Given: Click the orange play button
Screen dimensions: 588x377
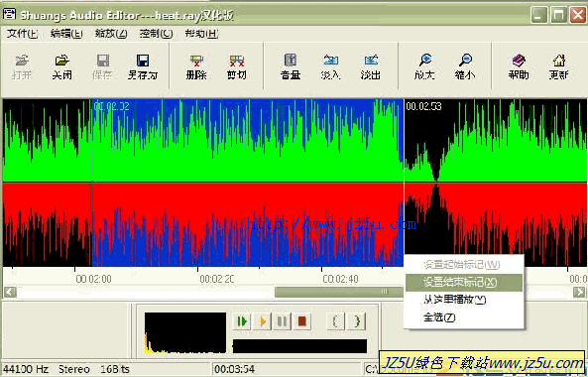Looking at the screenshot, I should click(x=262, y=321).
